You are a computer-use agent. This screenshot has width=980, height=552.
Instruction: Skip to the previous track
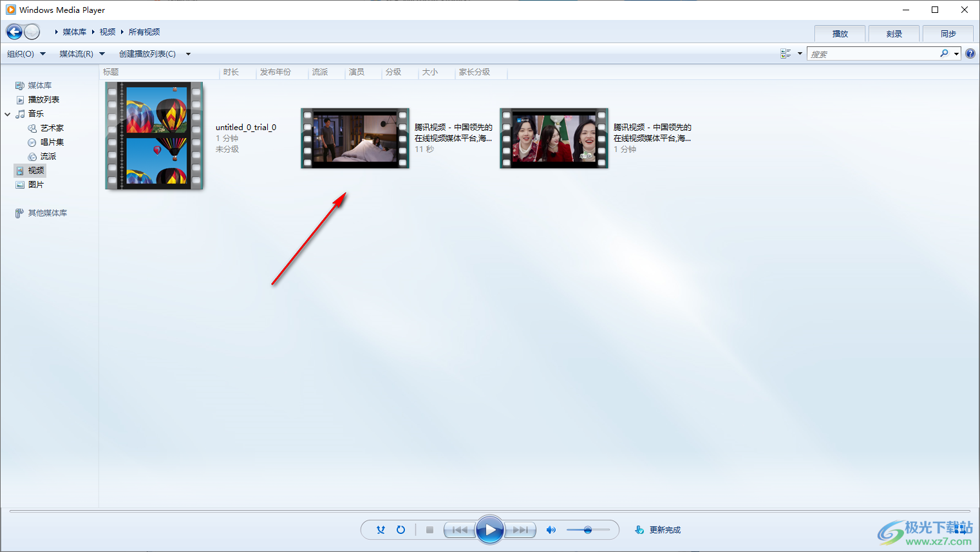coord(460,530)
